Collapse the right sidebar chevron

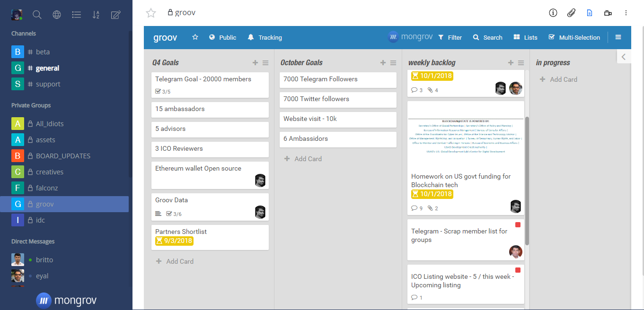tap(624, 57)
